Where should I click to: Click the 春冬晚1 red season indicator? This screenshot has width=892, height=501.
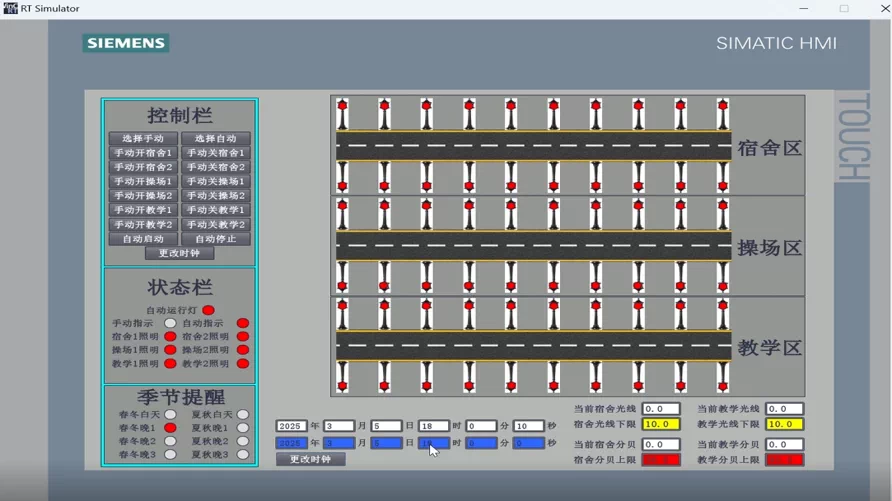(x=170, y=428)
